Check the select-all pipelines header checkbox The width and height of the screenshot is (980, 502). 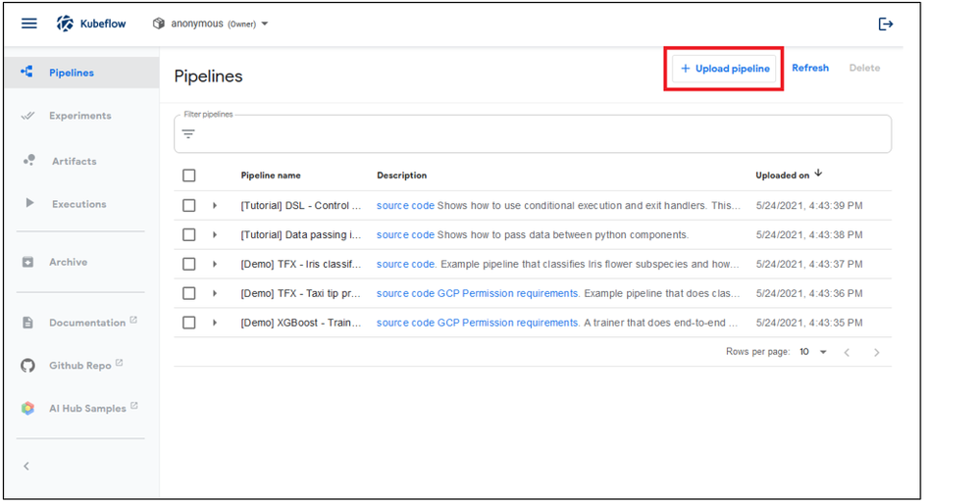tap(189, 176)
